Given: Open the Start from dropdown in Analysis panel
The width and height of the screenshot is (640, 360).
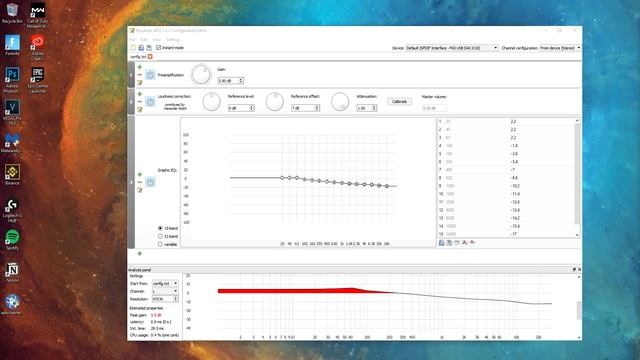Looking at the screenshot, I should pos(165,283).
